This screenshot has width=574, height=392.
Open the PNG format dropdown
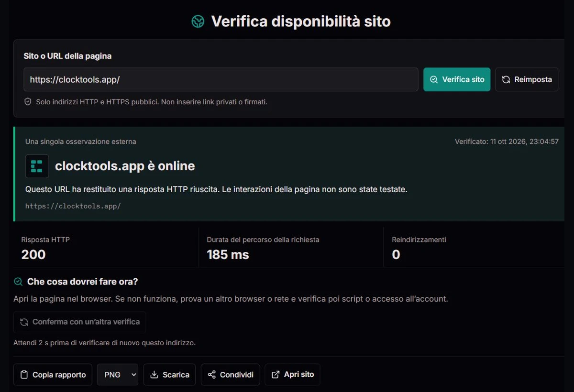coord(118,375)
